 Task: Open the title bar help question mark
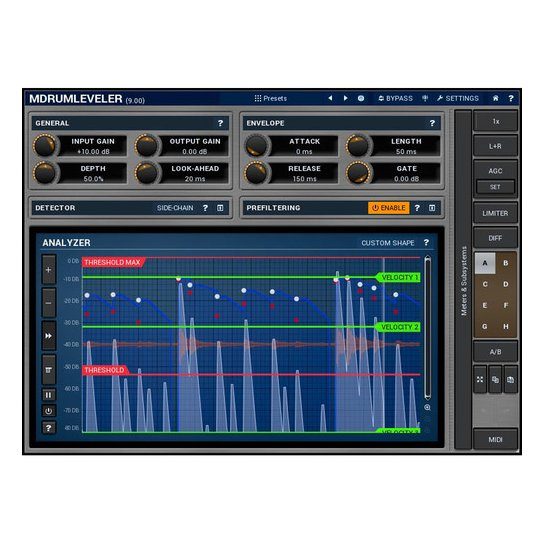[511, 99]
